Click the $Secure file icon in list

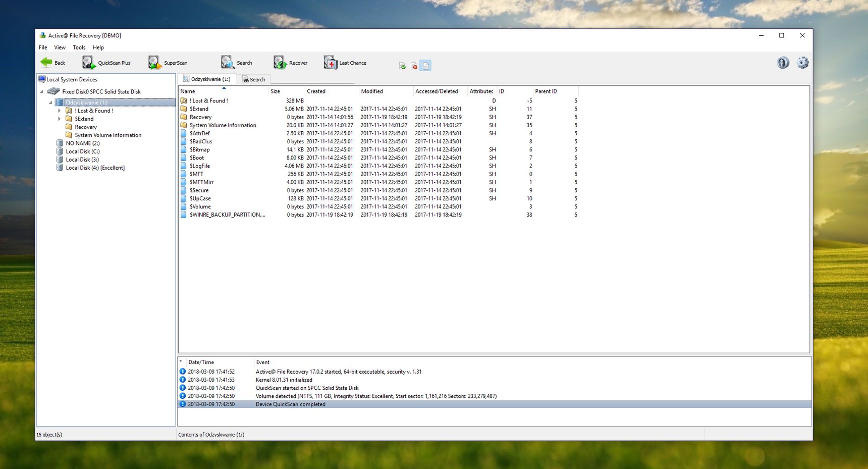click(184, 190)
